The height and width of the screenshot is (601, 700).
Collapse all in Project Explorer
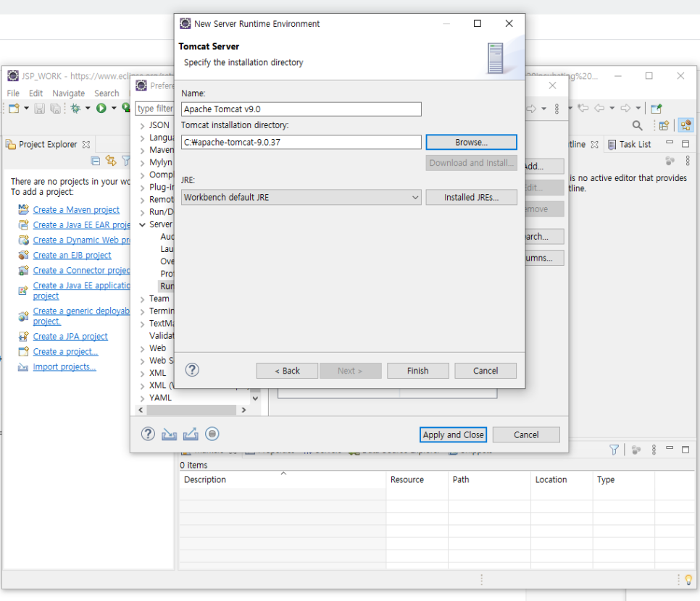pos(95,161)
